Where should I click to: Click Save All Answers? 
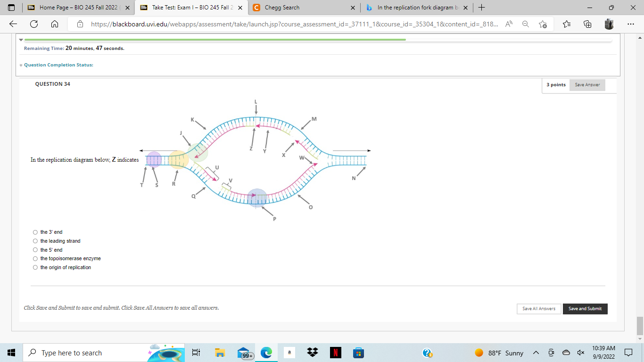(x=538, y=309)
